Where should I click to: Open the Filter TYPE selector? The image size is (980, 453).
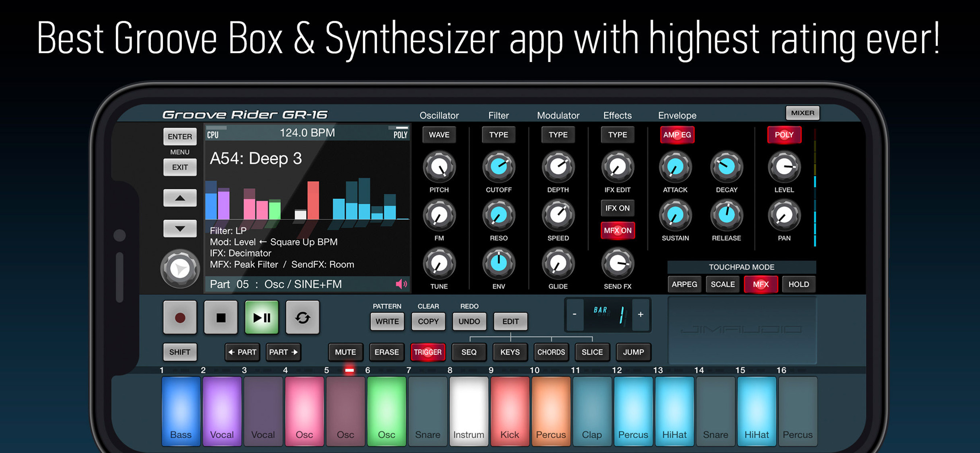(498, 135)
